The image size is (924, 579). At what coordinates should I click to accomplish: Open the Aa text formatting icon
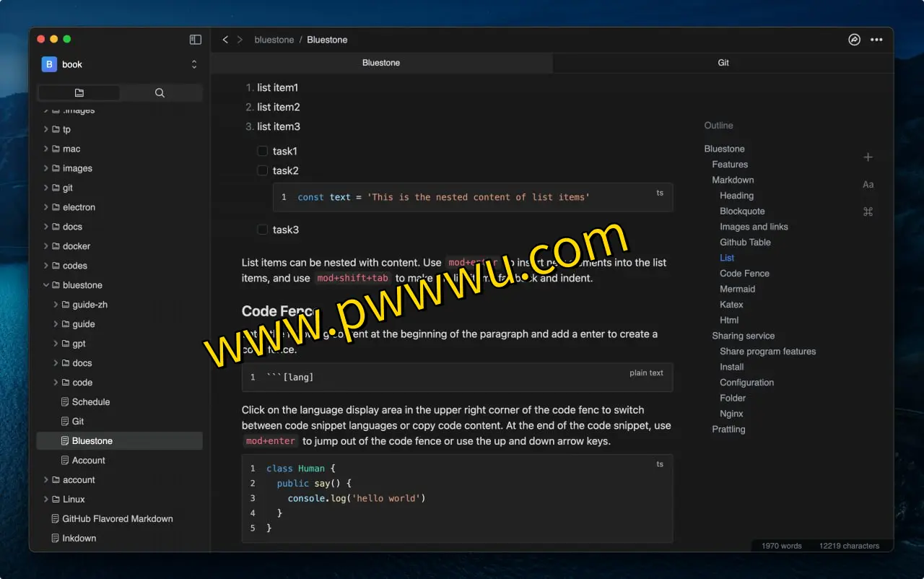point(868,185)
